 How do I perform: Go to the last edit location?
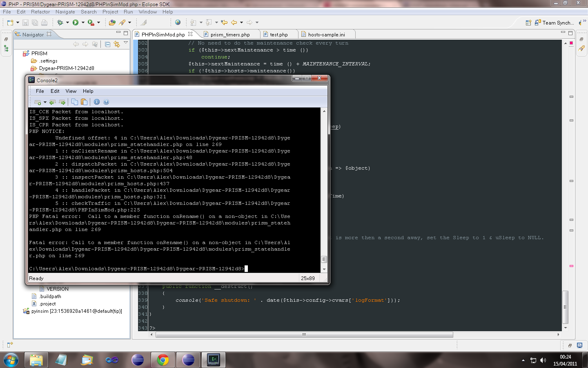point(224,22)
